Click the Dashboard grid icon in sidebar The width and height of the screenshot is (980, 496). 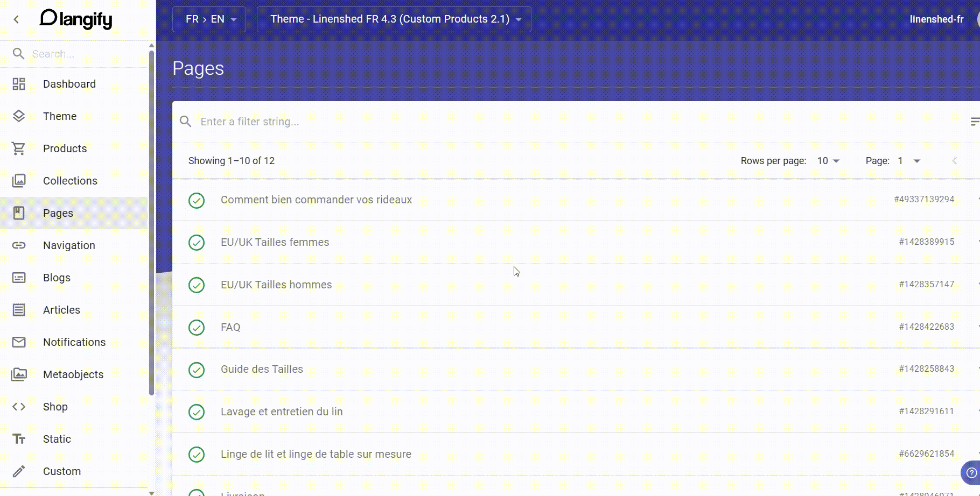(19, 84)
